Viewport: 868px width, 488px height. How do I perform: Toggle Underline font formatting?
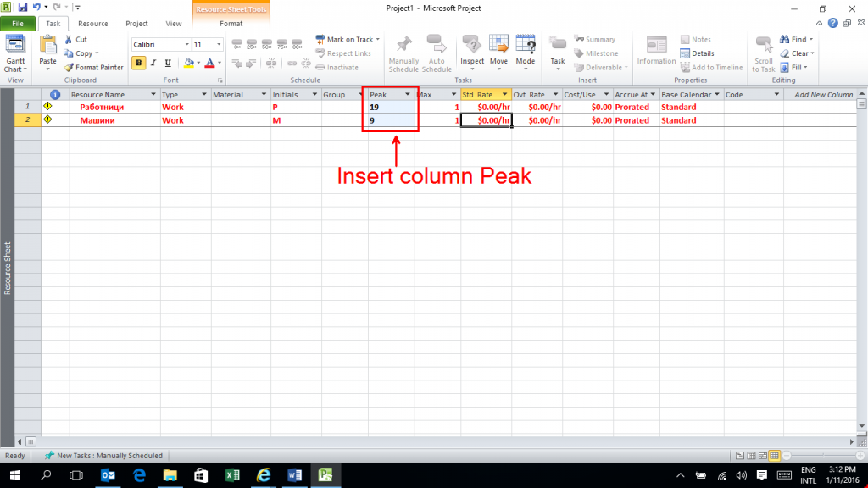pyautogui.click(x=168, y=63)
